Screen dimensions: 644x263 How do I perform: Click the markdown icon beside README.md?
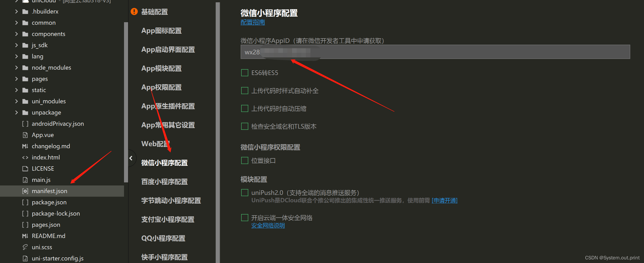(25, 236)
